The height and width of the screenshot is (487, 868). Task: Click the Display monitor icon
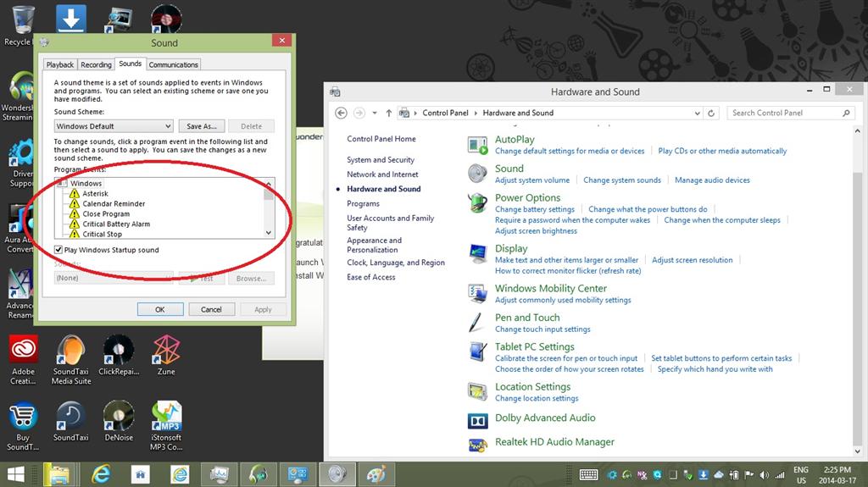click(477, 254)
